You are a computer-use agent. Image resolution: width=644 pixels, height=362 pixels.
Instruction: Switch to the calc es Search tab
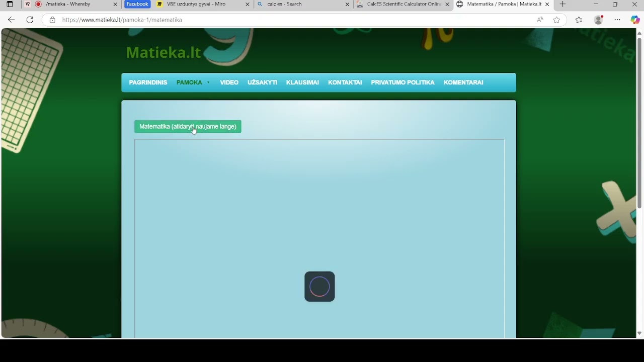tap(303, 4)
